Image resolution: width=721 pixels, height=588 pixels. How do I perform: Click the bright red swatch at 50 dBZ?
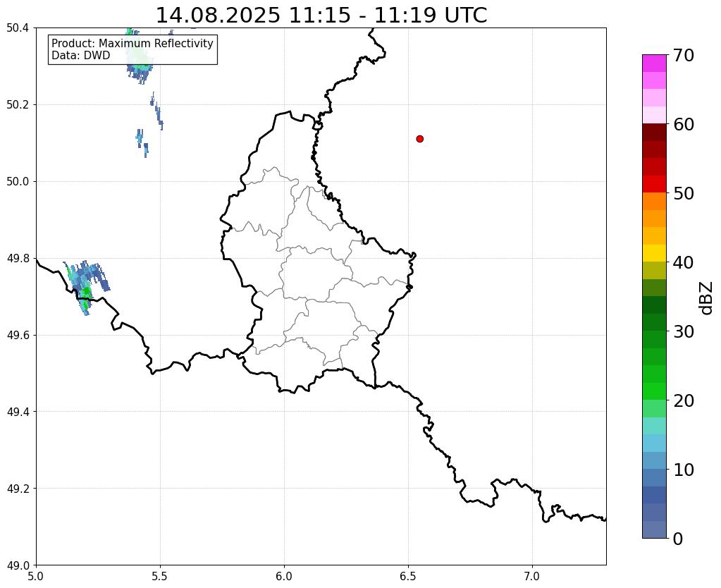coord(654,184)
